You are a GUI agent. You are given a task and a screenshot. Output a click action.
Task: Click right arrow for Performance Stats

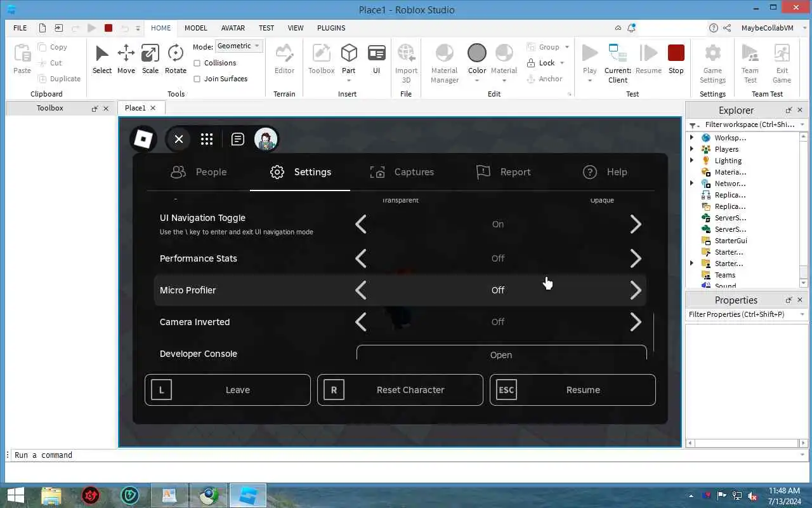point(636,258)
